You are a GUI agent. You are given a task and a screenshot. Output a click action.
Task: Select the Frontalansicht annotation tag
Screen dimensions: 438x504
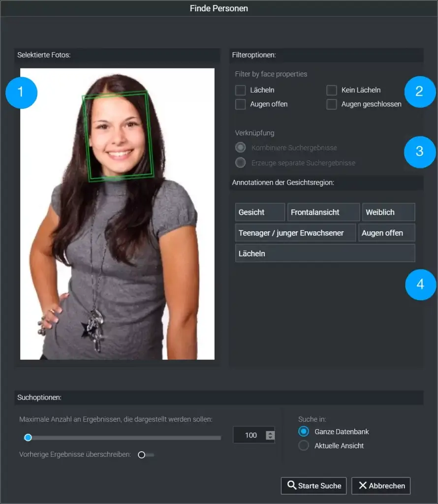323,212
